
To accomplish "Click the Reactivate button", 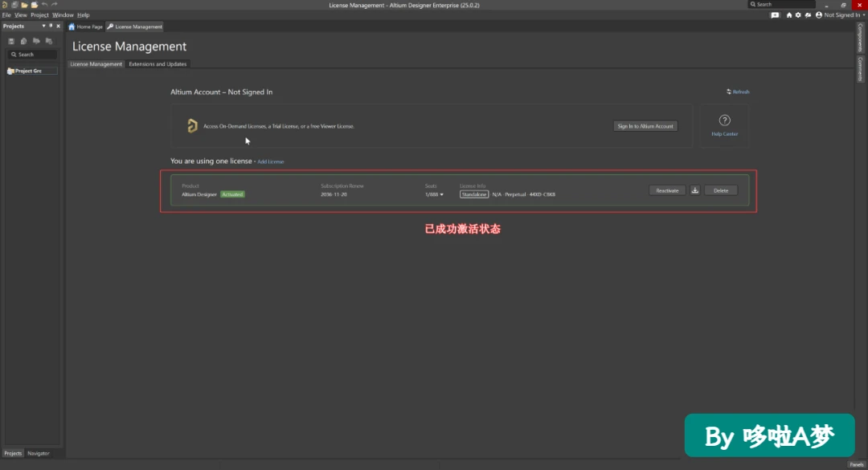I will pos(667,190).
